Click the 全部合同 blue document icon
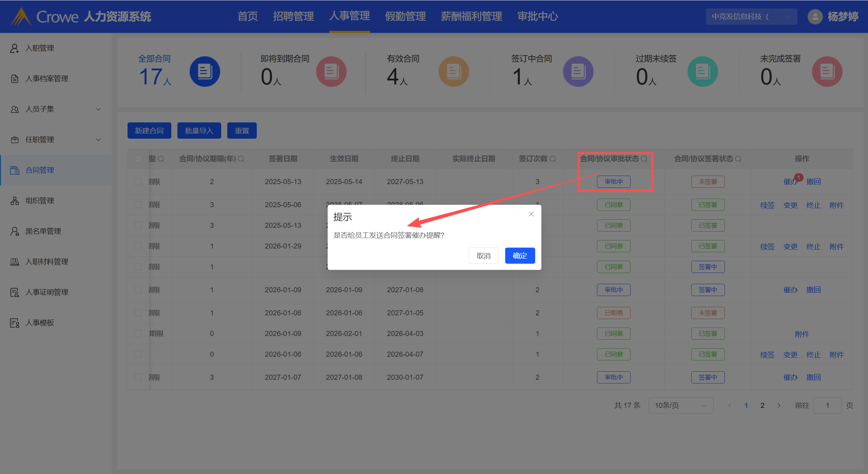Screen dimensions: 868x474 pos(205,72)
